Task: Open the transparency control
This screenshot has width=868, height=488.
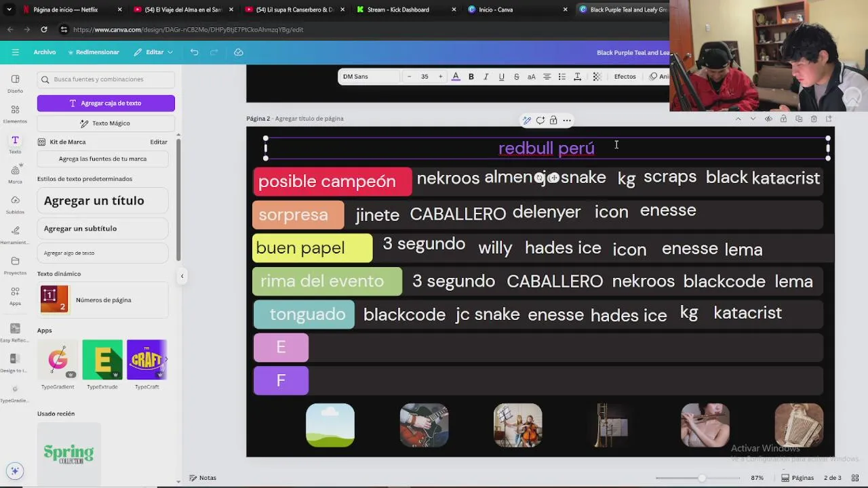Action: (x=597, y=77)
